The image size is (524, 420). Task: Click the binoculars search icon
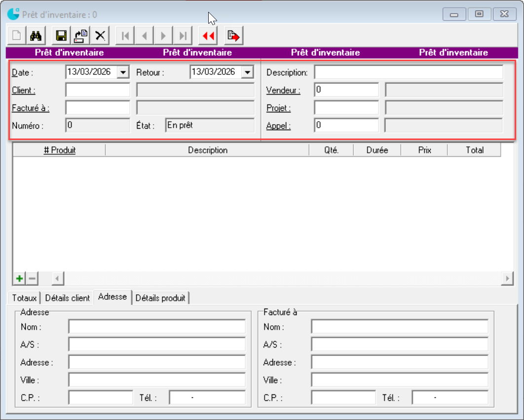[36, 35]
